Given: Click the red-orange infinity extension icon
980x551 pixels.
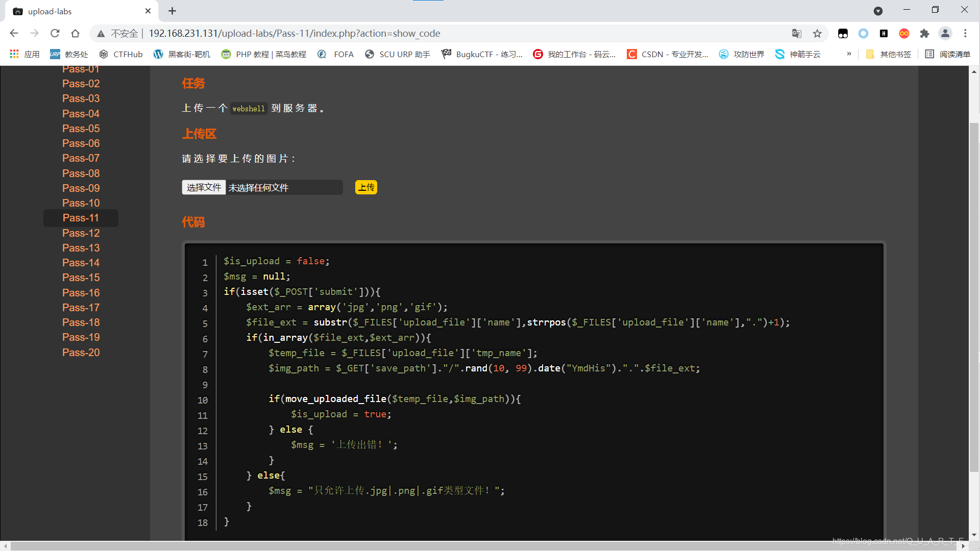Looking at the screenshot, I should point(904,33).
